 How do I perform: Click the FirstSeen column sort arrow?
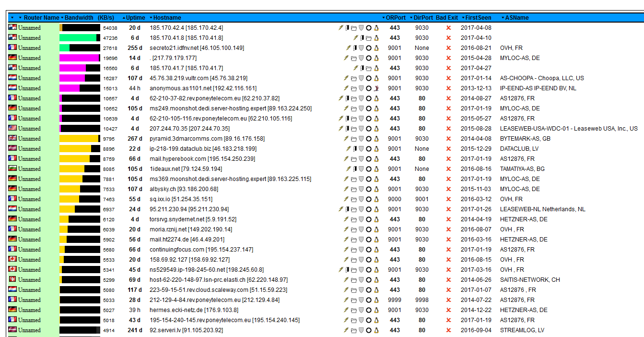463,18
